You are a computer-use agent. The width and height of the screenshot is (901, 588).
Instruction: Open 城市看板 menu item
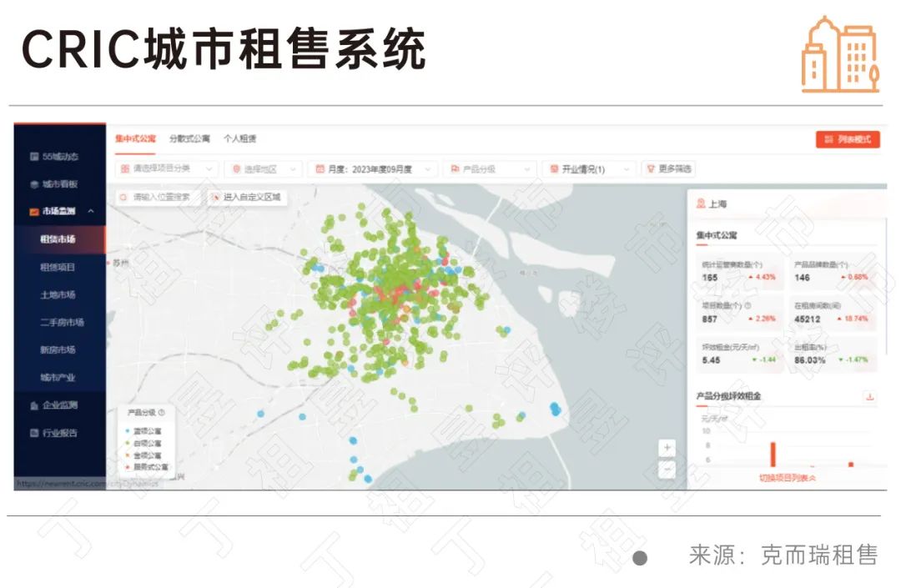[x=60, y=184]
